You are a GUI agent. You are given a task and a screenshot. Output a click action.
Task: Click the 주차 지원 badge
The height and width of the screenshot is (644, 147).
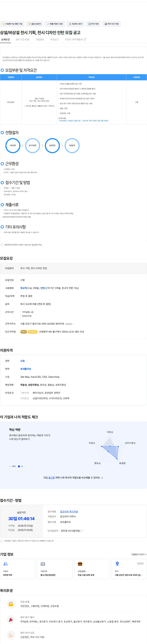(x=93, y=24)
